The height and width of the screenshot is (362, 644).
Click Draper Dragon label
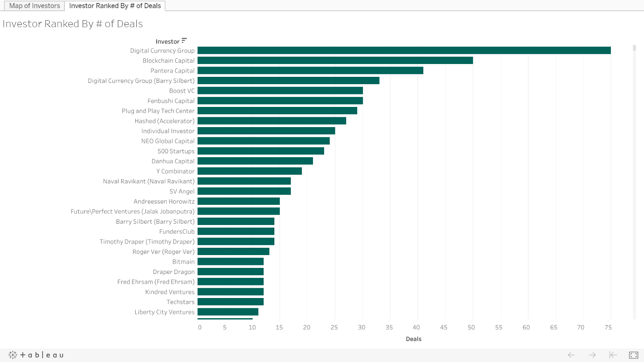pyautogui.click(x=174, y=272)
